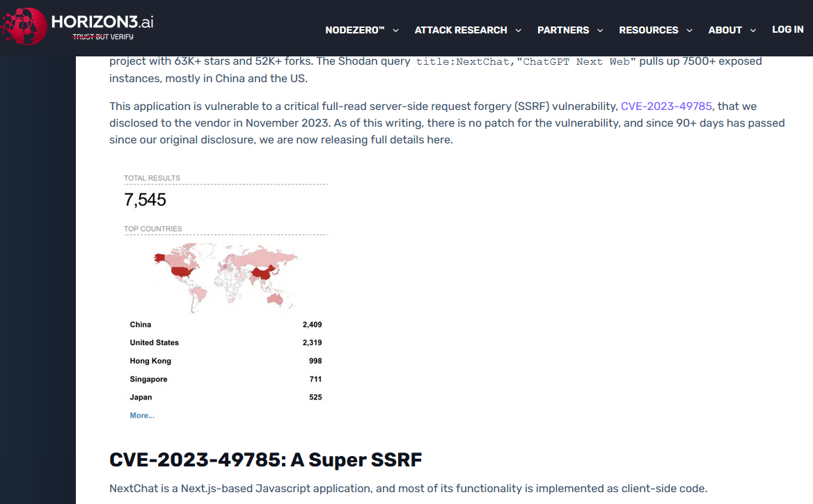Viewport: 813px width, 504px height.
Task: Select the China row in country list
Action: (x=226, y=324)
